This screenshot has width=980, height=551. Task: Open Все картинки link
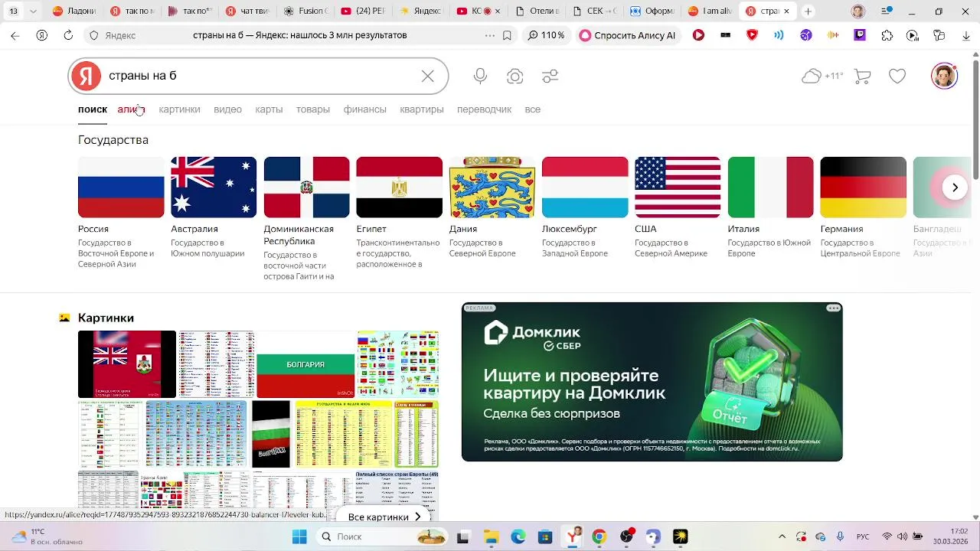click(x=384, y=517)
